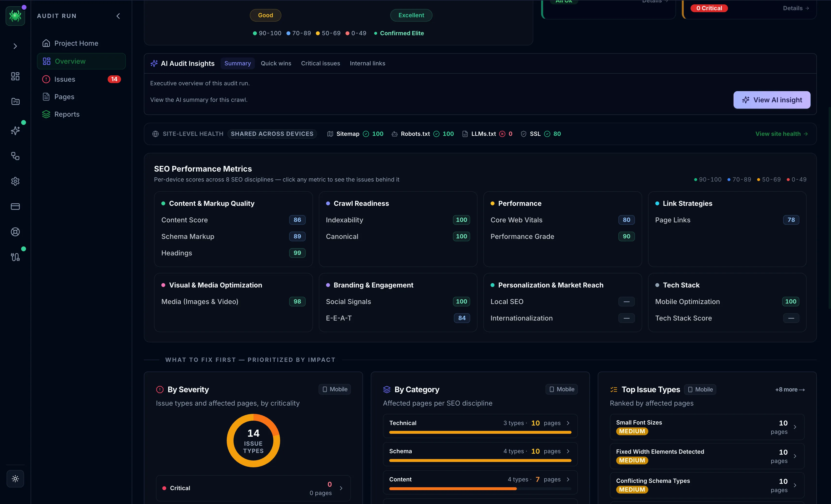The image size is (831, 504).
Task: Click the Mobile chip in Top Issue Types
Action: (x=701, y=390)
